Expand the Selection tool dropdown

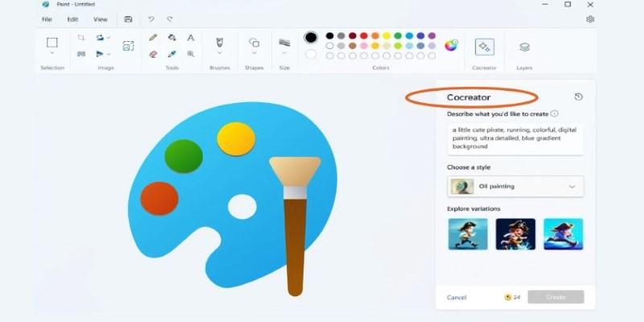coord(52,54)
